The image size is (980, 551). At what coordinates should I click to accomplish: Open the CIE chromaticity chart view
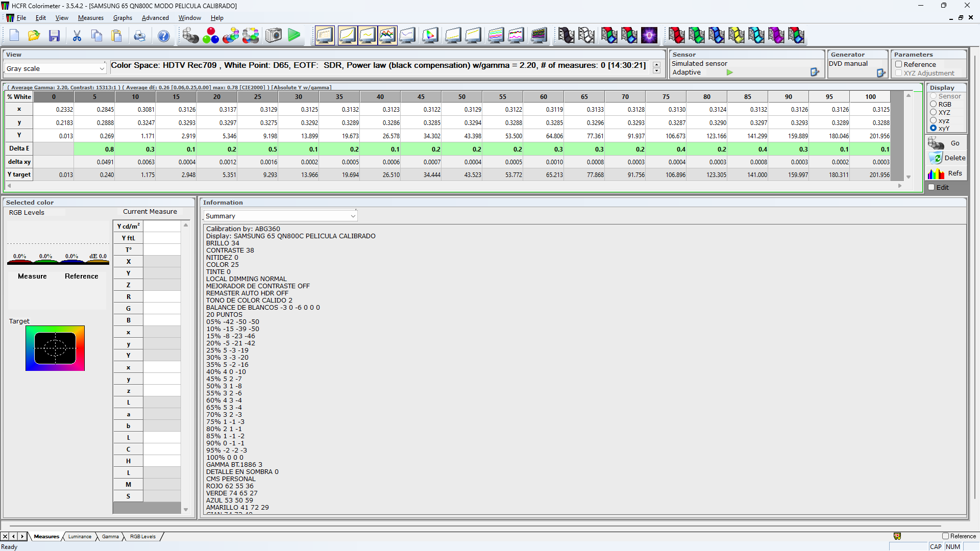(430, 36)
